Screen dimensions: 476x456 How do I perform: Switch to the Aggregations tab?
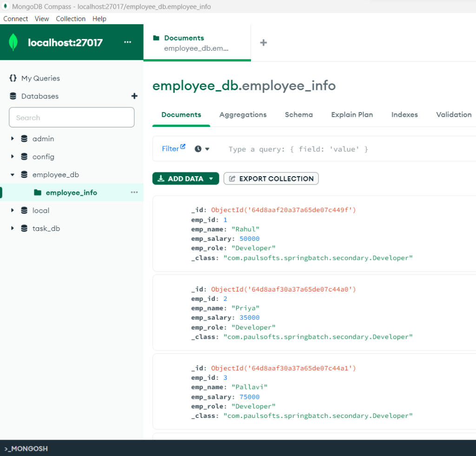click(x=243, y=114)
